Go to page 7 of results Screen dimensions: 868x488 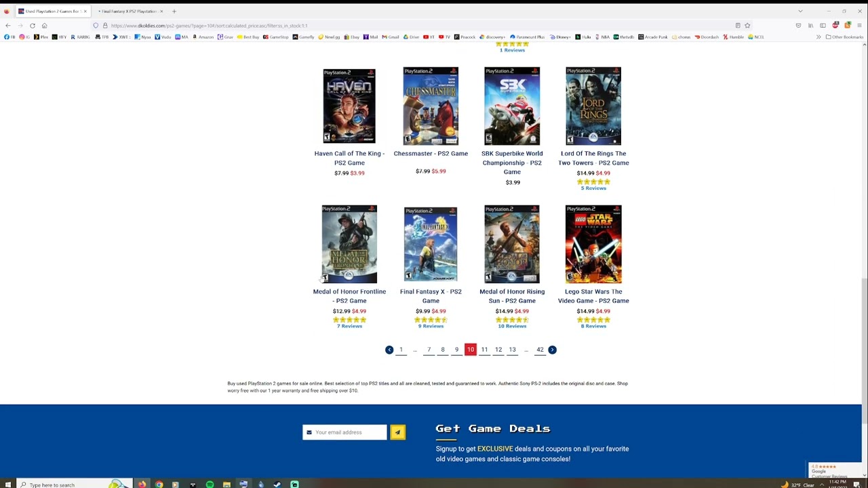pos(429,350)
